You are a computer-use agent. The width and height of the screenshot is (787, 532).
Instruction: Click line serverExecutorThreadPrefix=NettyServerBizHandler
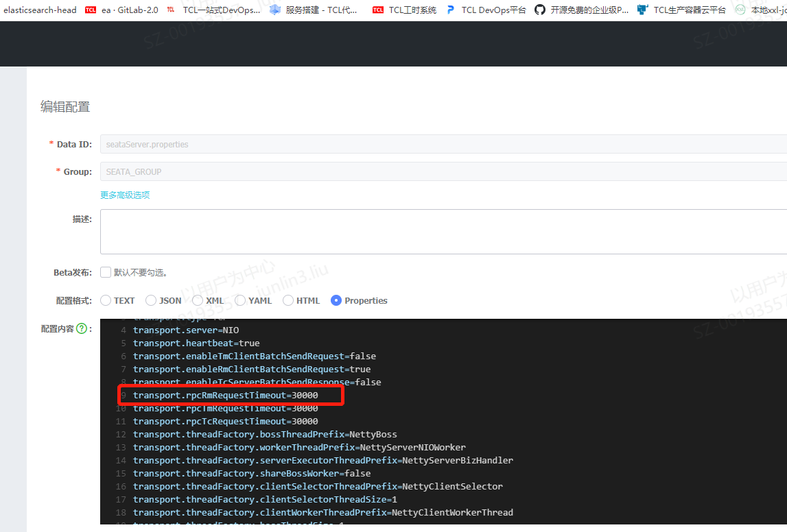[323, 460]
